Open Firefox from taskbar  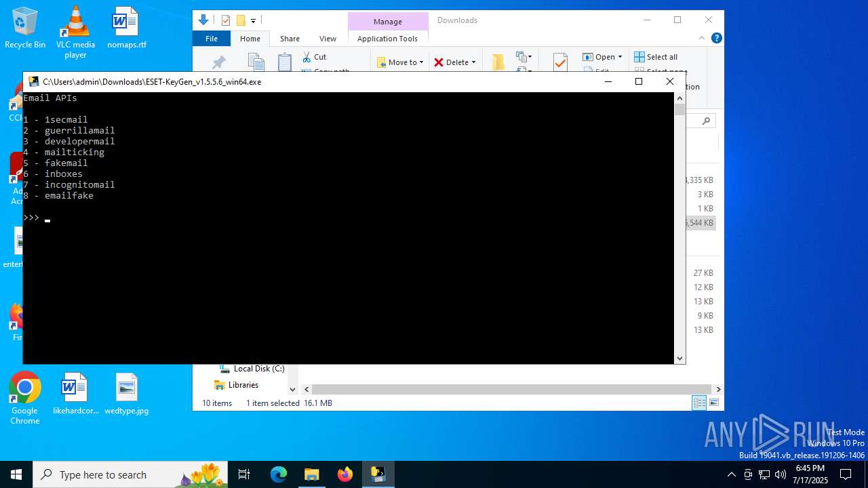(x=345, y=474)
